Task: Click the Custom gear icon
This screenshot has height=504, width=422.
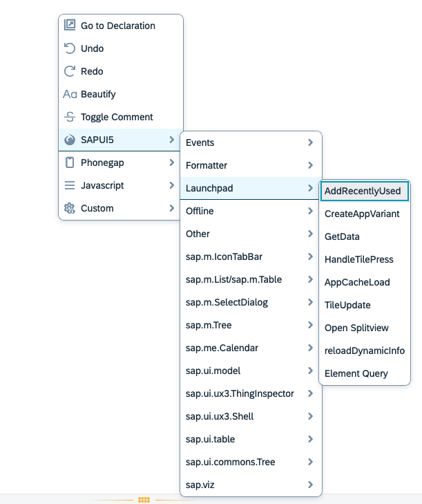Action: [70, 208]
